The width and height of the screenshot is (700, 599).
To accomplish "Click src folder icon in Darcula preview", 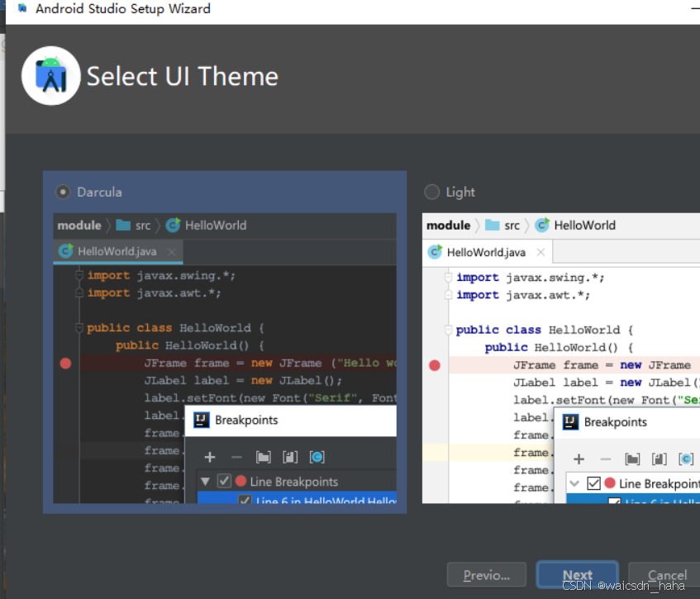I will 123,225.
